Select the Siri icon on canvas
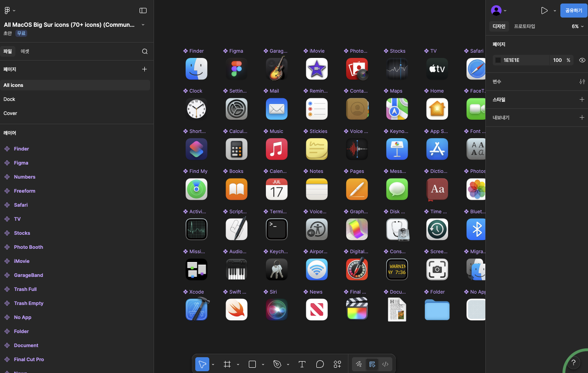 coord(276,310)
